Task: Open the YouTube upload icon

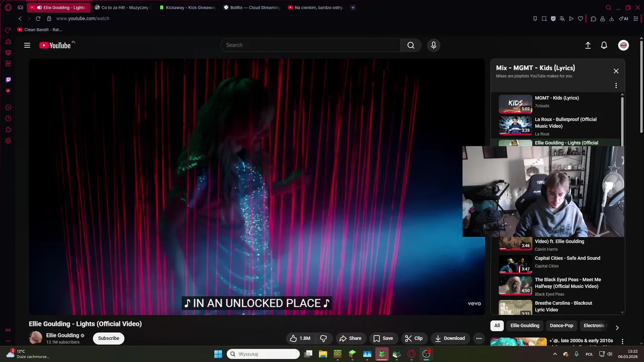Action: pyautogui.click(x=588, y=45)
